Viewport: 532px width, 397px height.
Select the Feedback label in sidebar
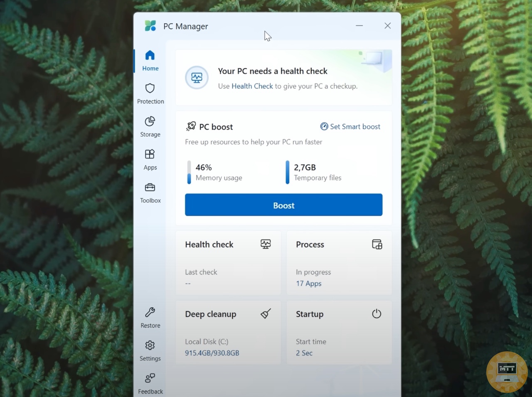click(150, 392)
